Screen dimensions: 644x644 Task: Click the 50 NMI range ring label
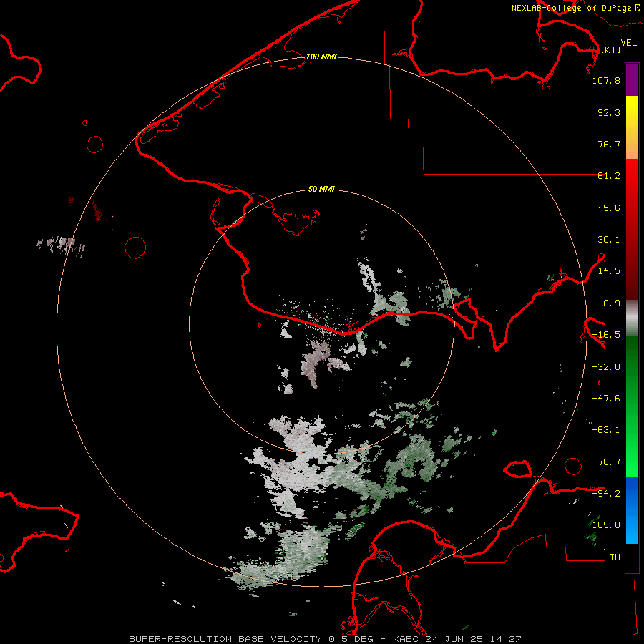[x=321, y=189]
